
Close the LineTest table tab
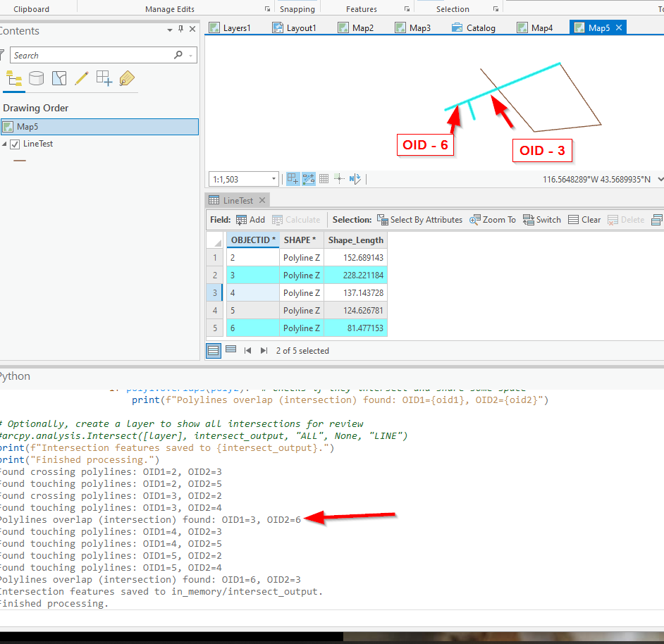coord(262,200)
